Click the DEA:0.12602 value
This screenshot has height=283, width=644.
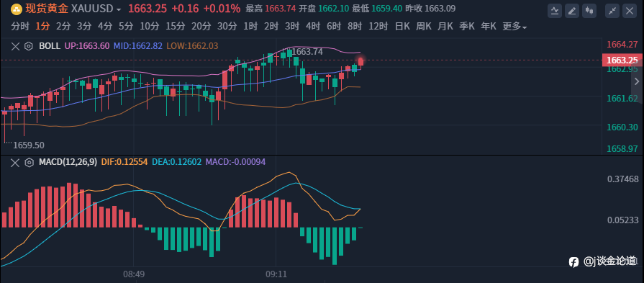coord(176,162)
